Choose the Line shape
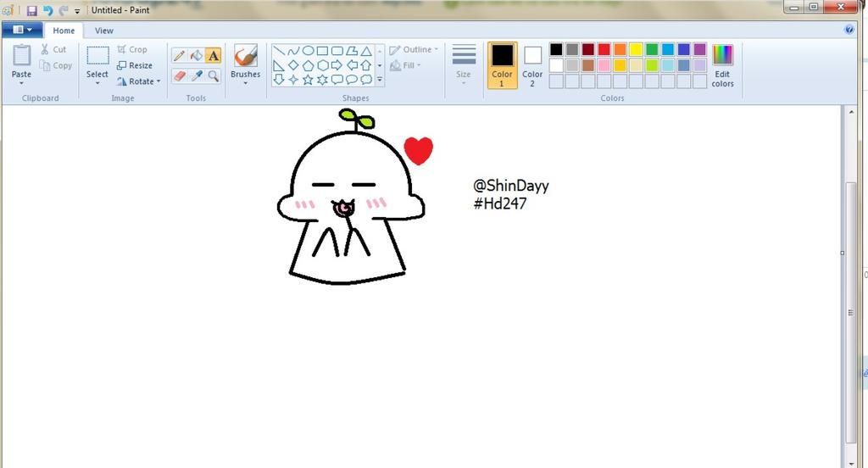 coord(279,51)
